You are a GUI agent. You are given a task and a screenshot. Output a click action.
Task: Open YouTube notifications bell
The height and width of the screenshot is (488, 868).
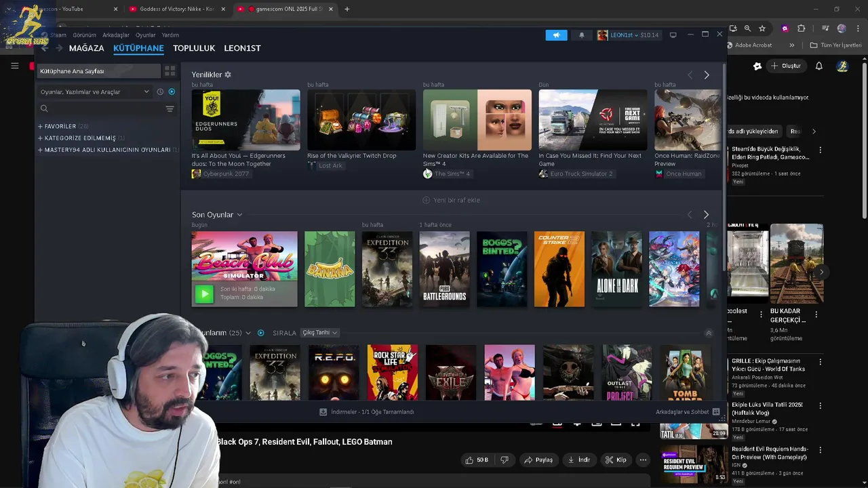[818, 66]
